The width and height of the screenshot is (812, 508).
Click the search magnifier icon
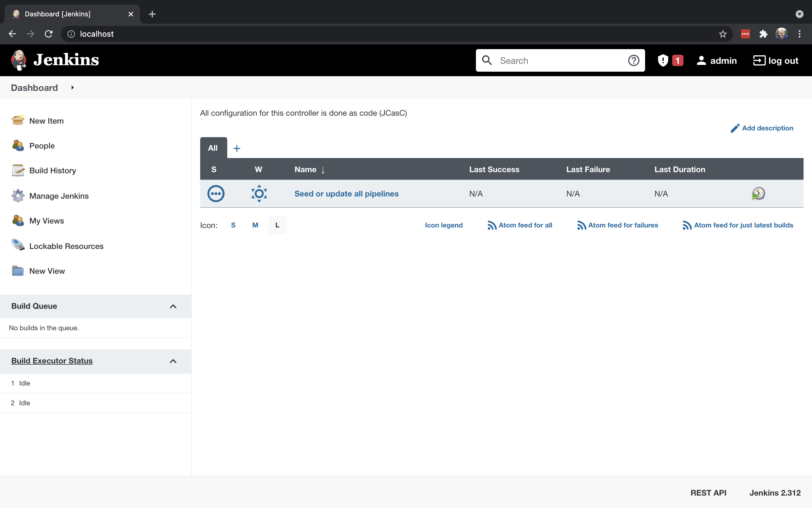[487, 60]
